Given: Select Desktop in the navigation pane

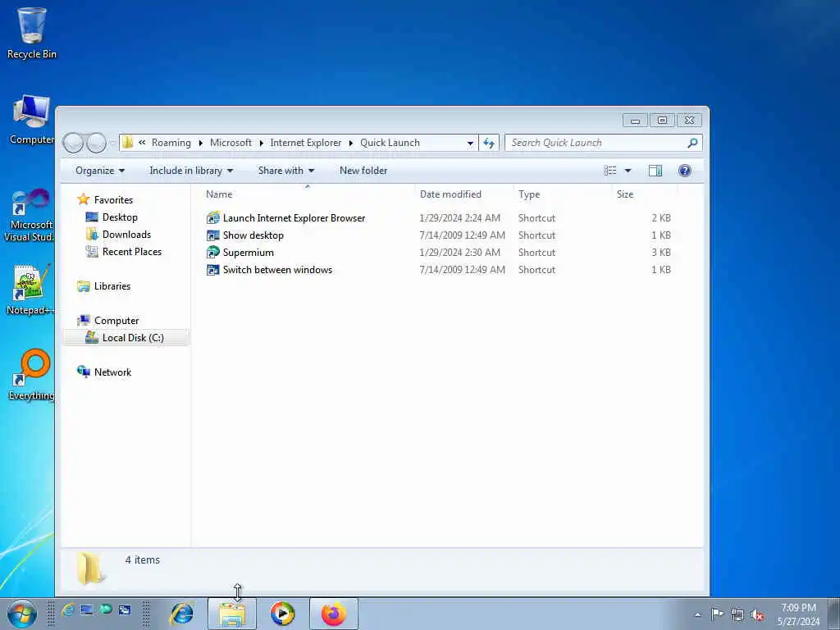Looking at the screenshot, I should click(120, 217).
